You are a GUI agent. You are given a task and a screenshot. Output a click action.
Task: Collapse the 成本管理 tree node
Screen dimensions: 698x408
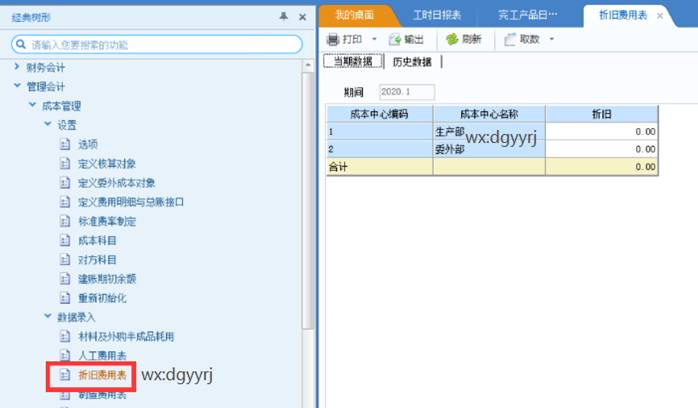pos(32,106)
